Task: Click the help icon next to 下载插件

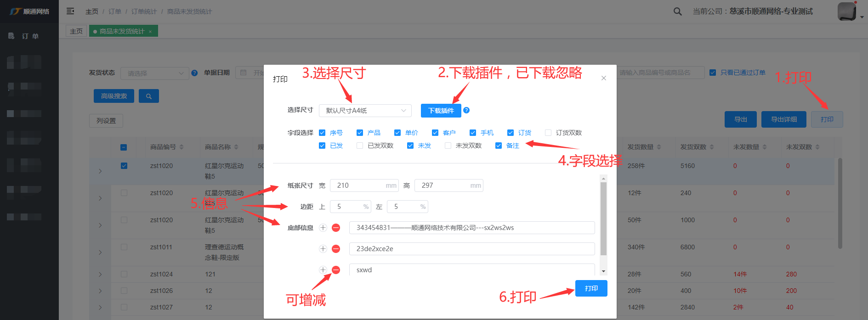Action: click(466, 110)
